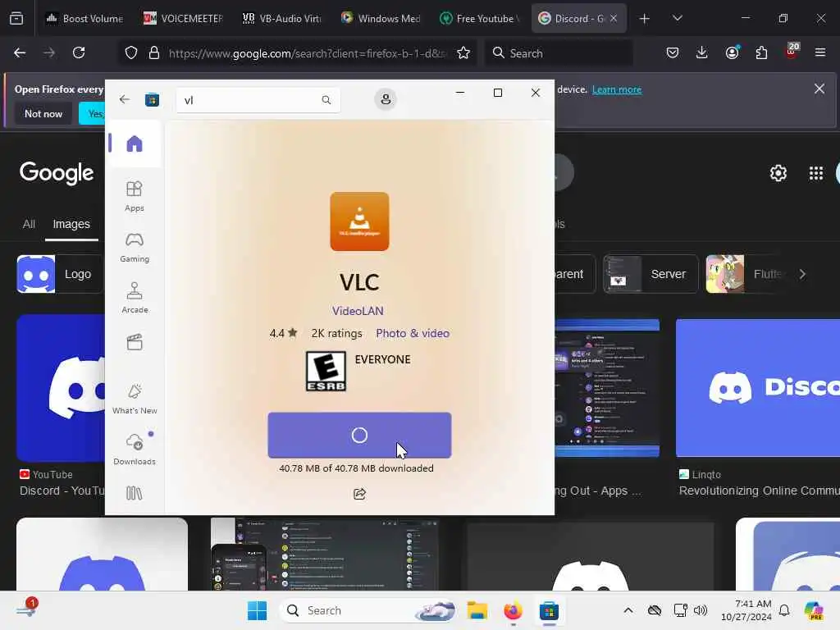The width and height of the screenshot is (840, 630).
Task: Open the Movies & TV clapperboard icon
Action: click(134, 342)
